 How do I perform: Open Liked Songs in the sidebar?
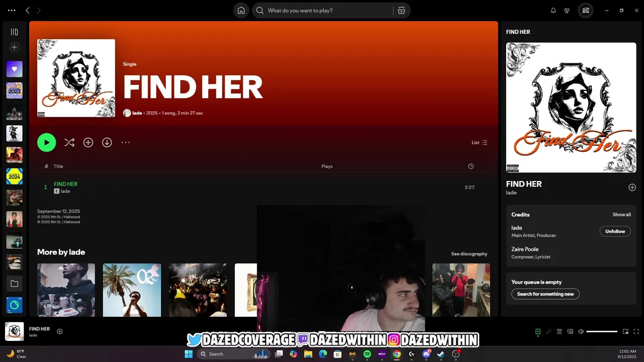14,69
